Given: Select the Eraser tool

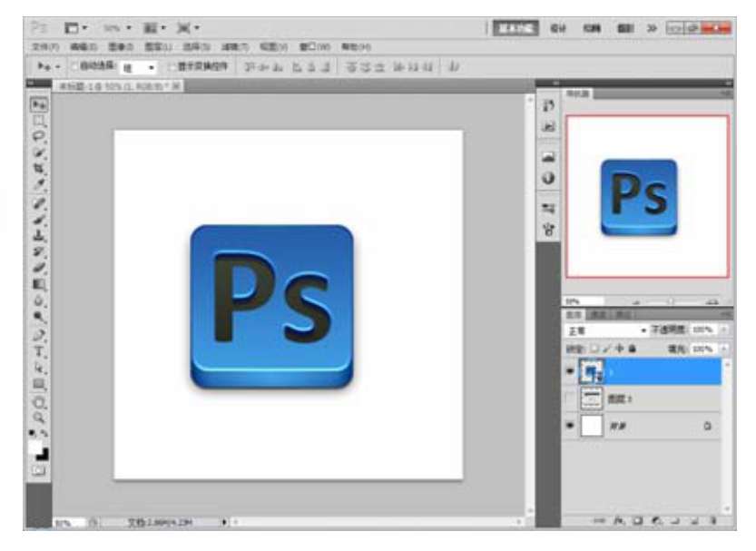Looking at the screenshot, I should tap(39, 268).
